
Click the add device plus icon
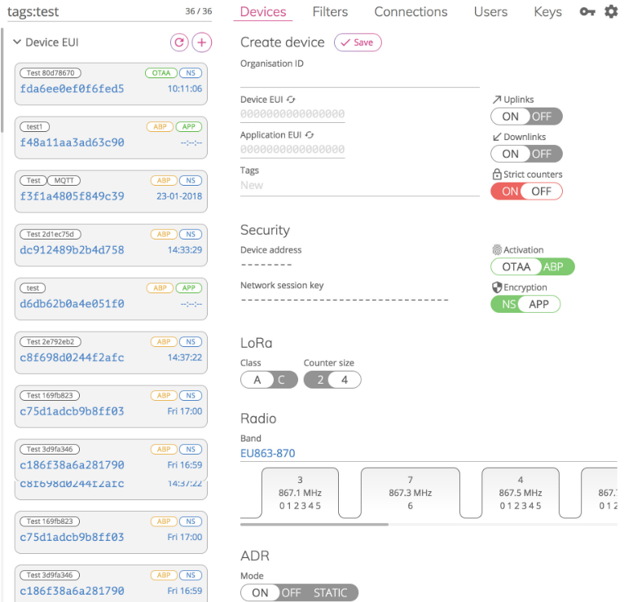point(202,43)
